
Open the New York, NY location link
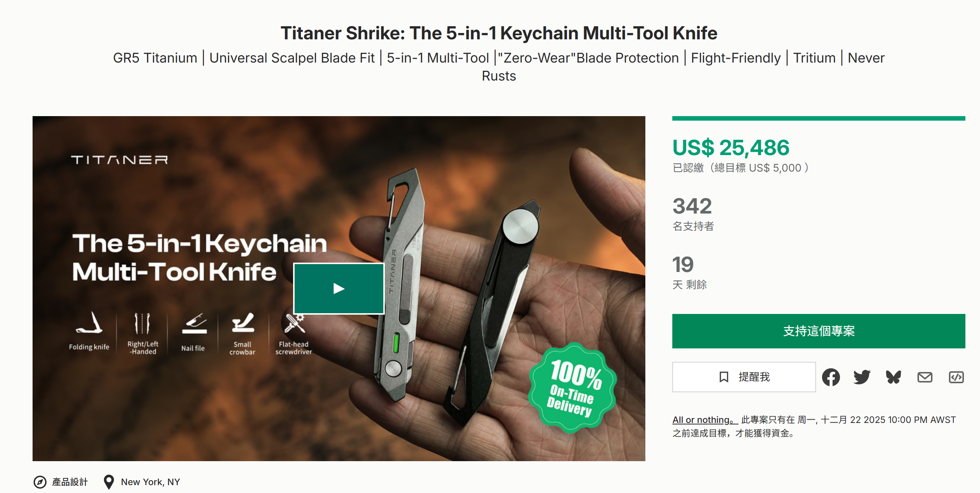[x=150, y=482]
